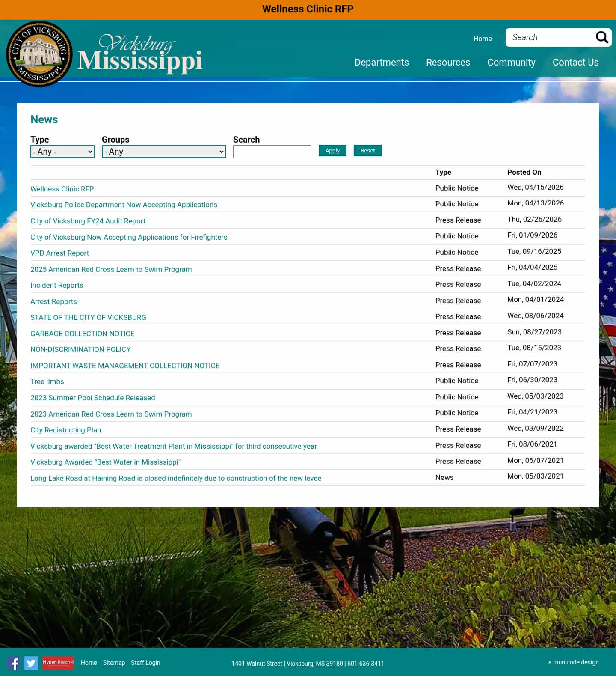Open Tree limbs news item
Screen dimensions: 616x676
(x=47, y=381)
